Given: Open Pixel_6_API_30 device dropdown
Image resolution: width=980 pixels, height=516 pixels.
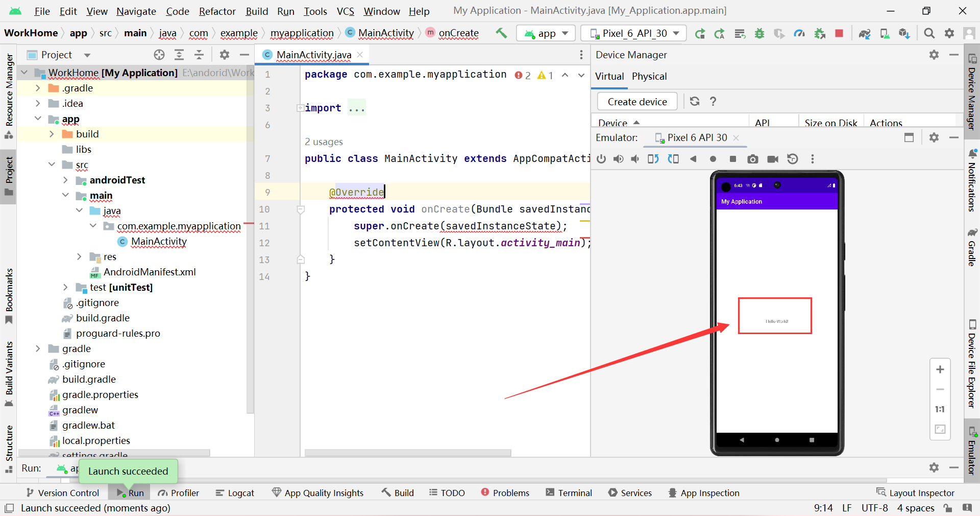Looking at the screenshot, I should tap(634, 33).
